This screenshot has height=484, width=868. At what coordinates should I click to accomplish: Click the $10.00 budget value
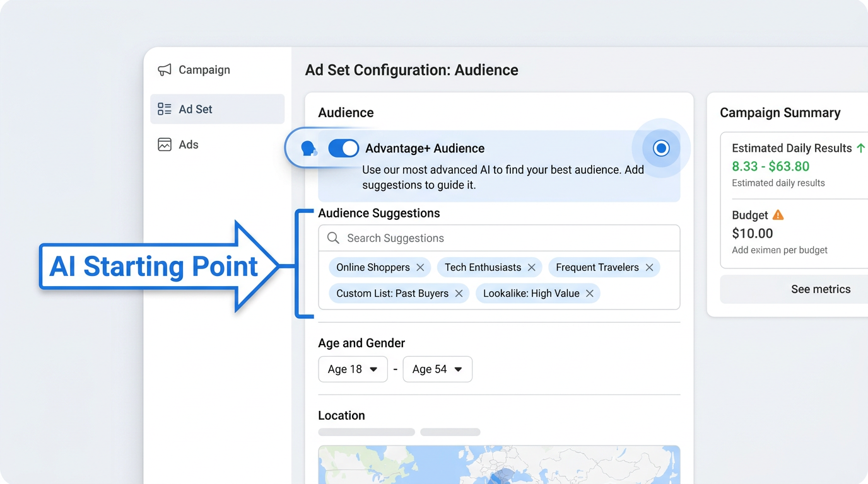tap(753, 233)
